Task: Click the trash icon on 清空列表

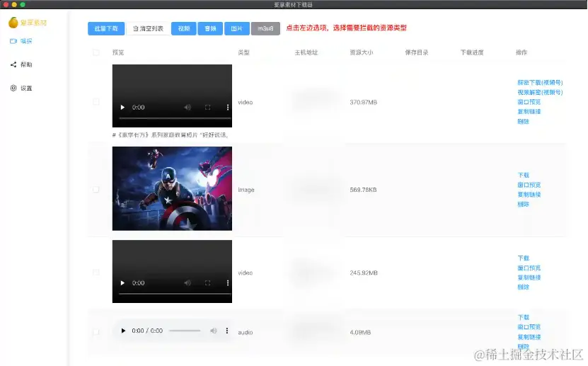Action: (x=136, y=28)
